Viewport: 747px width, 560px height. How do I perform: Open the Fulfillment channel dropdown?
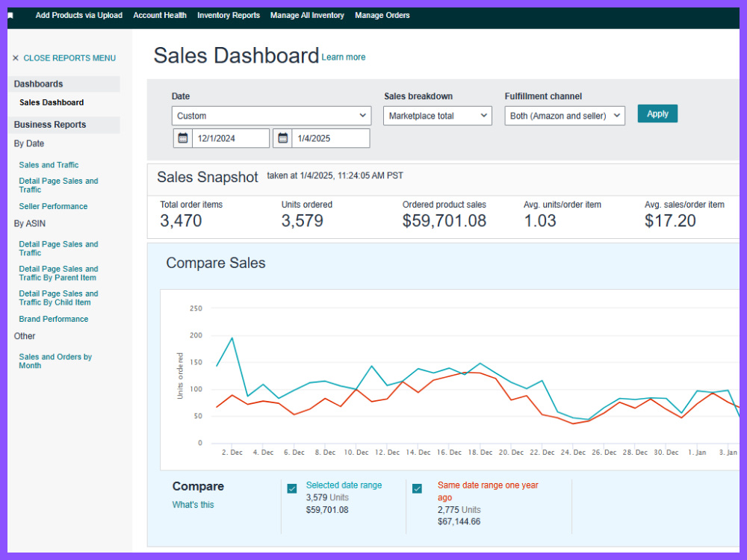coord(565,116)
